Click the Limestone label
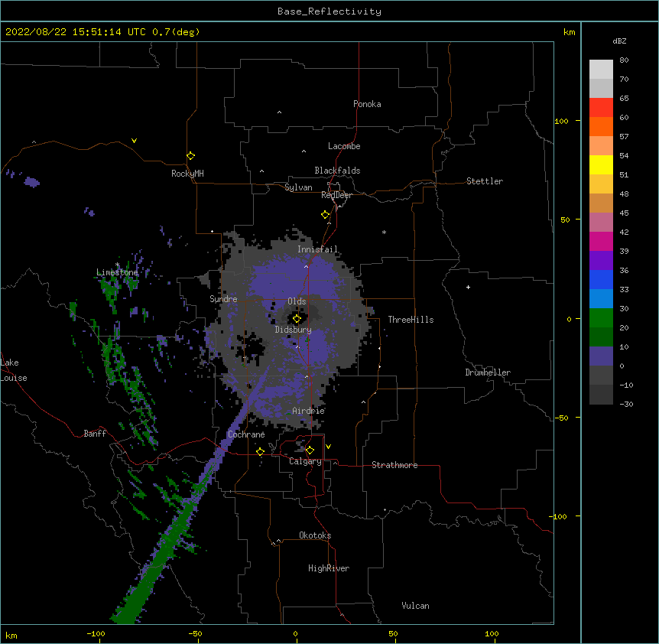 pyautogui.click(x=117, y=272)
